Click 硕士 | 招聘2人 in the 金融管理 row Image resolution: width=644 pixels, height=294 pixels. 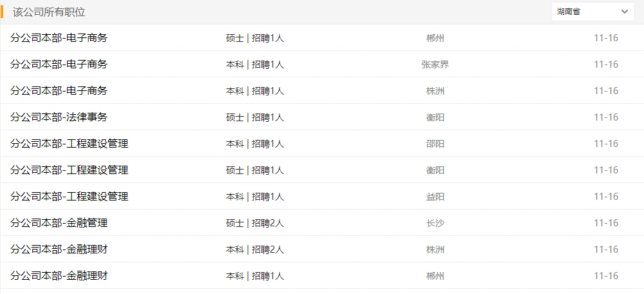255,223
